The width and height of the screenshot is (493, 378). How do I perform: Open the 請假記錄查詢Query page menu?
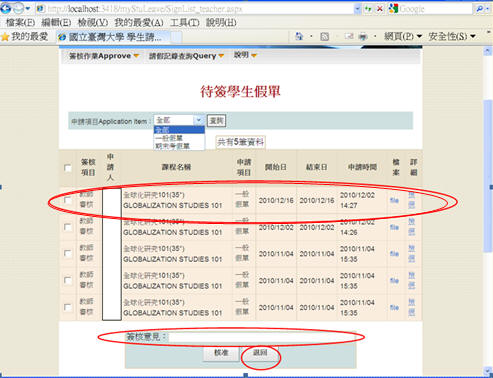[x=186, y=56]
